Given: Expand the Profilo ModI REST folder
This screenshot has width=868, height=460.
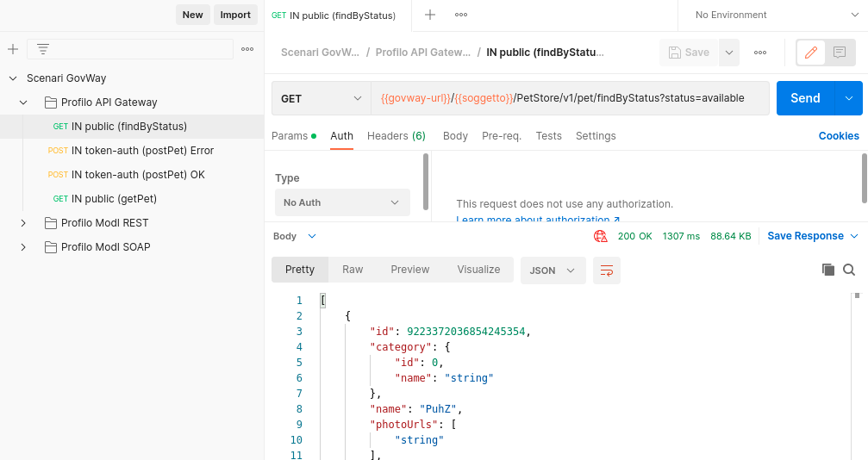Looking at the screenshot, I should point(23,223).
